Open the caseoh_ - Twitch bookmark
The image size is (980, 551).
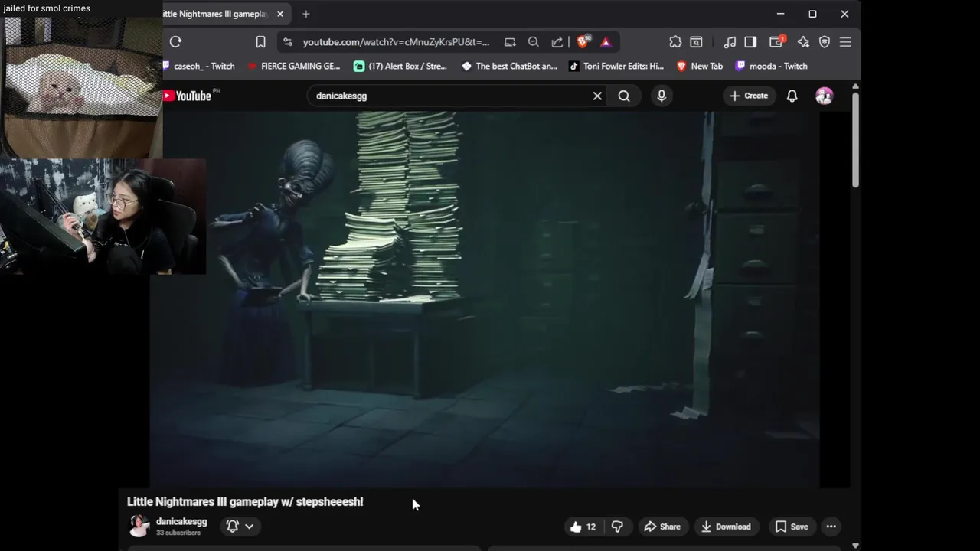point(198,67)
